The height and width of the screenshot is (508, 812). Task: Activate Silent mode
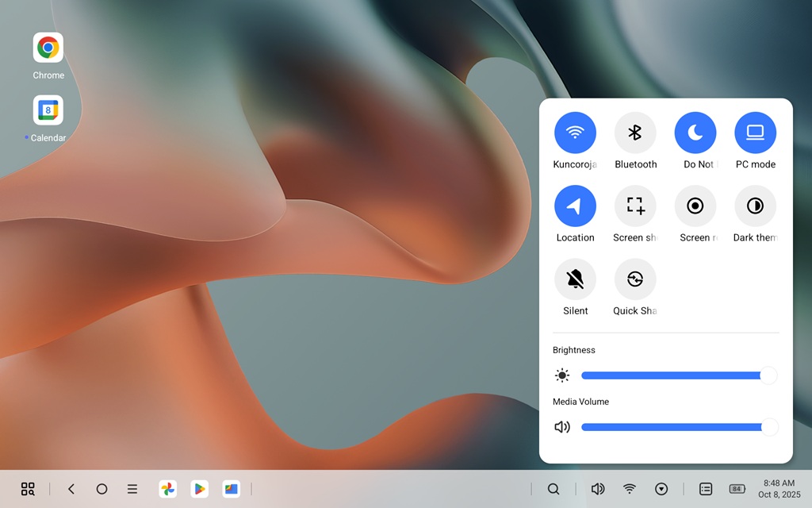[x=575, y=279]
